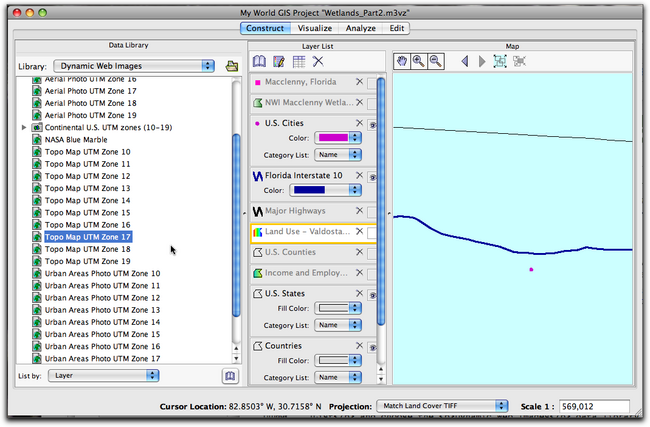Click zoom to all layers icon
This screenshot has height=427, width=650.
[500, 62]
